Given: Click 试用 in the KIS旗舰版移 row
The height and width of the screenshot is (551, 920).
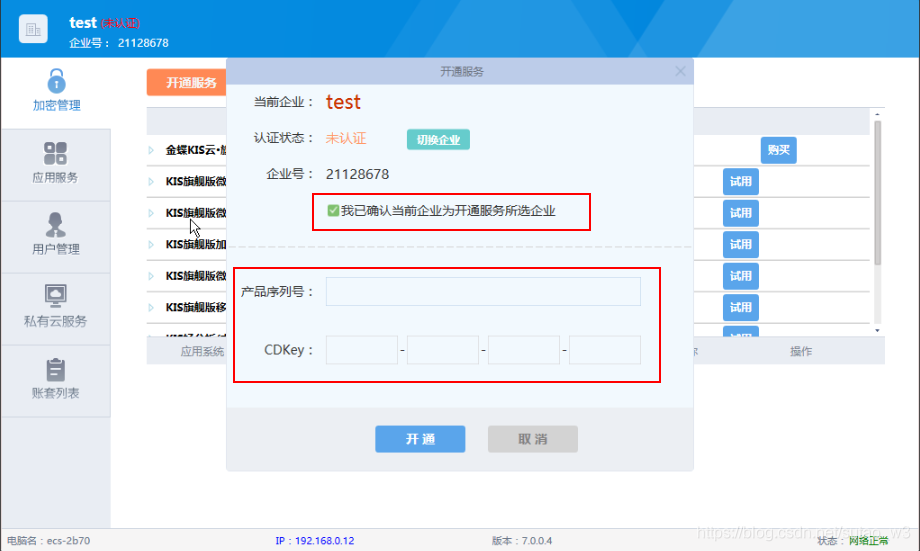Looking at the screenshot, I should point(740,307).
